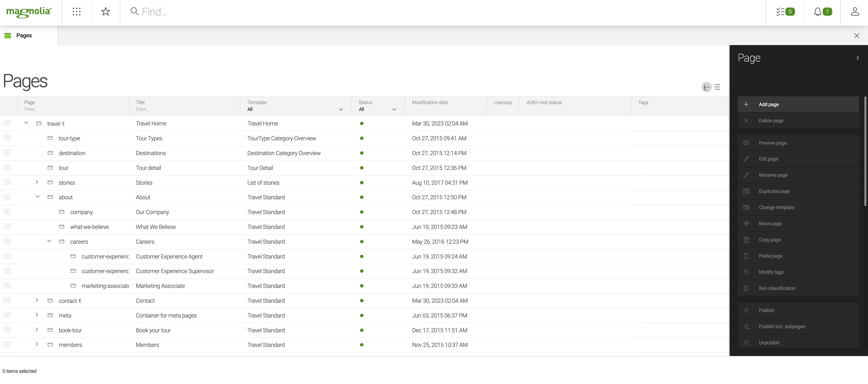Select checkbox for members row
Screen dimensions: 868x384
click(7, 345)
